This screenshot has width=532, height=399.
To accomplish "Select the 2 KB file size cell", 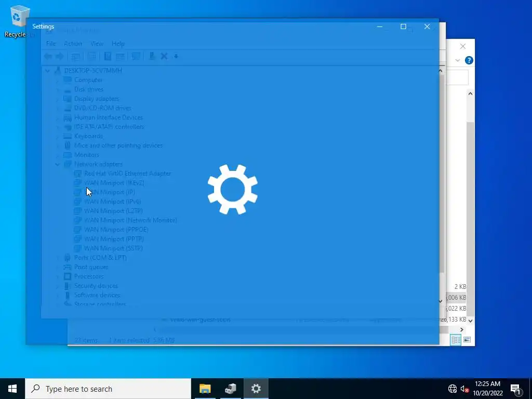I will [x=460, y=287].
